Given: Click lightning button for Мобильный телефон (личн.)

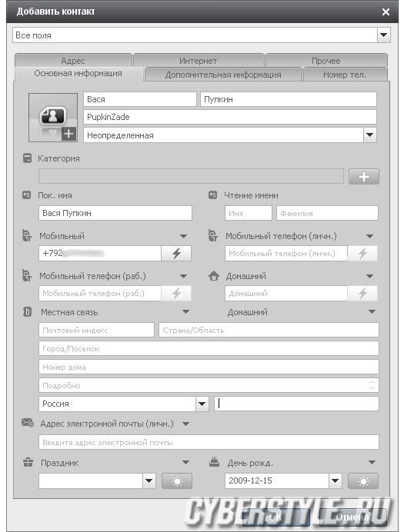Looking at the screenshot, I should 362,253.
